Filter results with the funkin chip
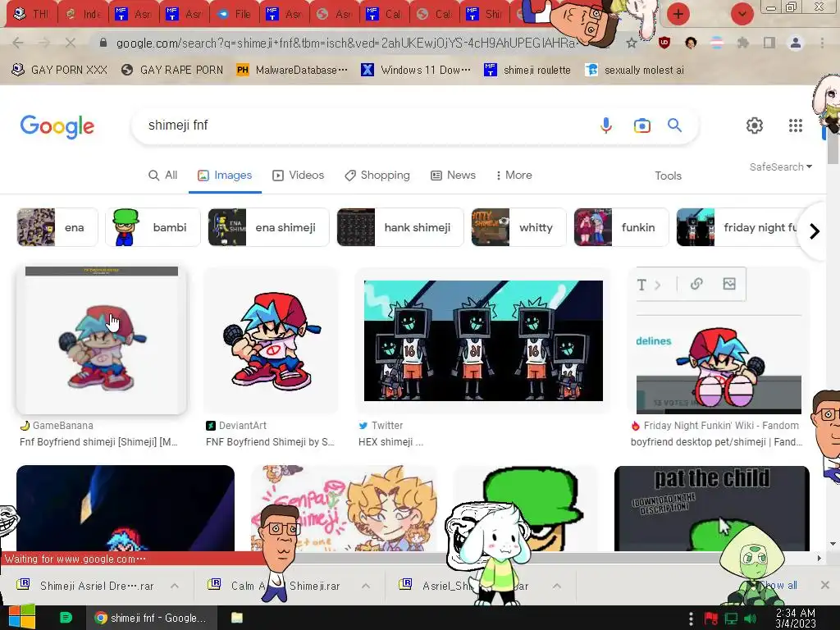 coord(621,227)
